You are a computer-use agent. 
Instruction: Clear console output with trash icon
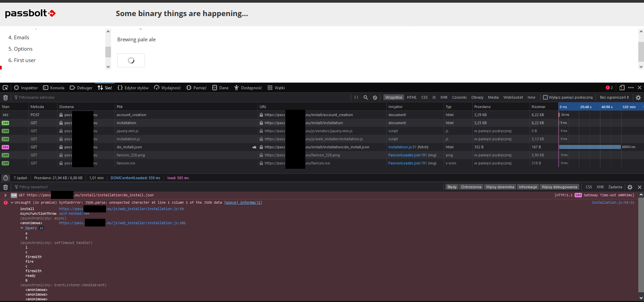click(5, 187)
